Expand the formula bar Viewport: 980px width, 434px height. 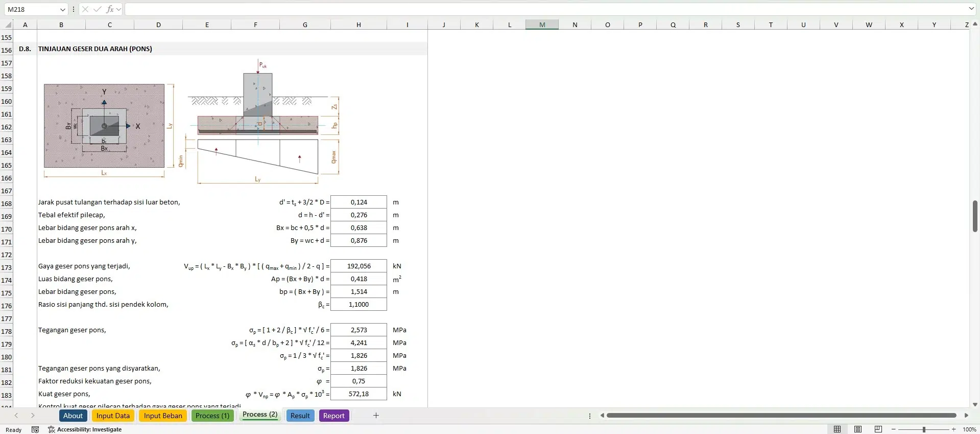tap(971, 9)
